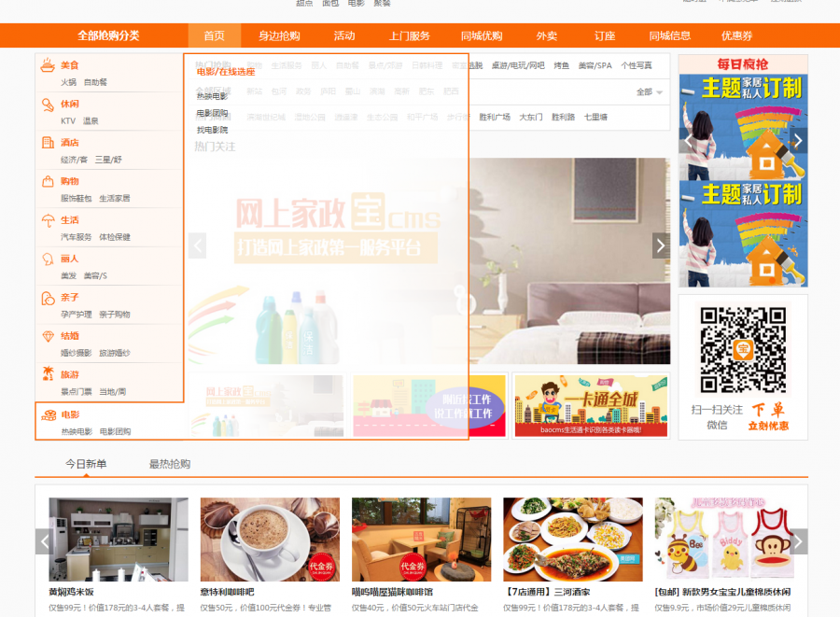Expand the 全部 area dropdown
Screen dimensions: 840x617
pos(650,92)
